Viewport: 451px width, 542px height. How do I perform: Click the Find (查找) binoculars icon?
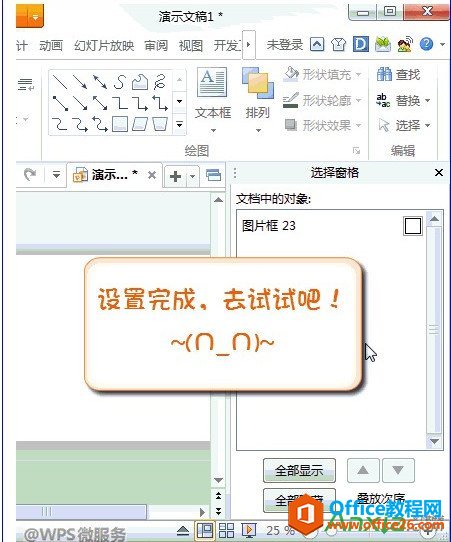click(x=384, y=74)
